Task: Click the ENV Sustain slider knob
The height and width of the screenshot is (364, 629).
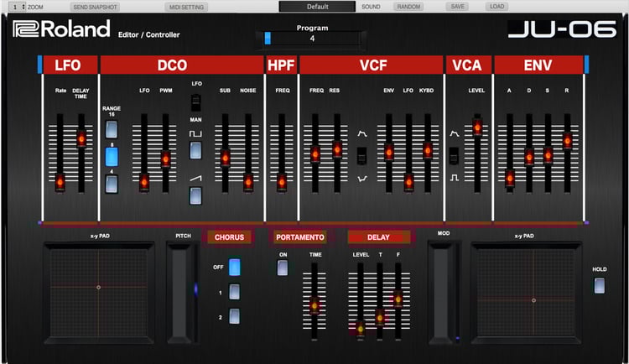Action: (548, 155)
